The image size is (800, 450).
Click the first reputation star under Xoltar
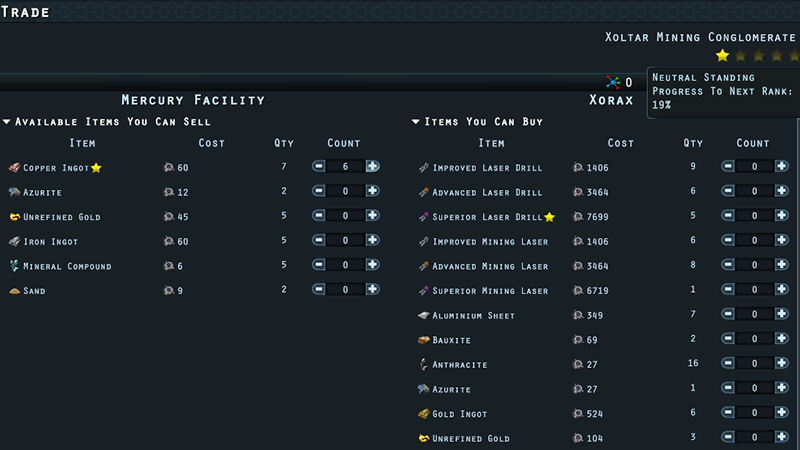pos(722,56)
